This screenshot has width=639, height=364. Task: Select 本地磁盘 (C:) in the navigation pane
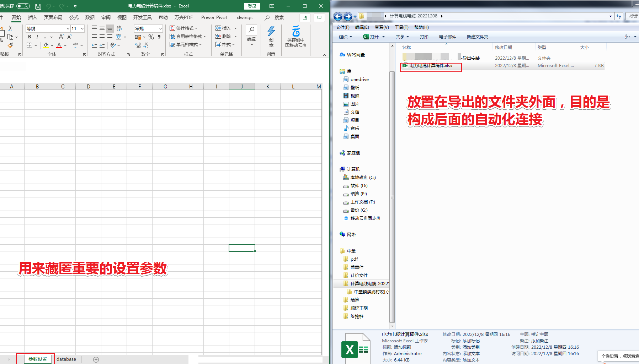[359, 178]
